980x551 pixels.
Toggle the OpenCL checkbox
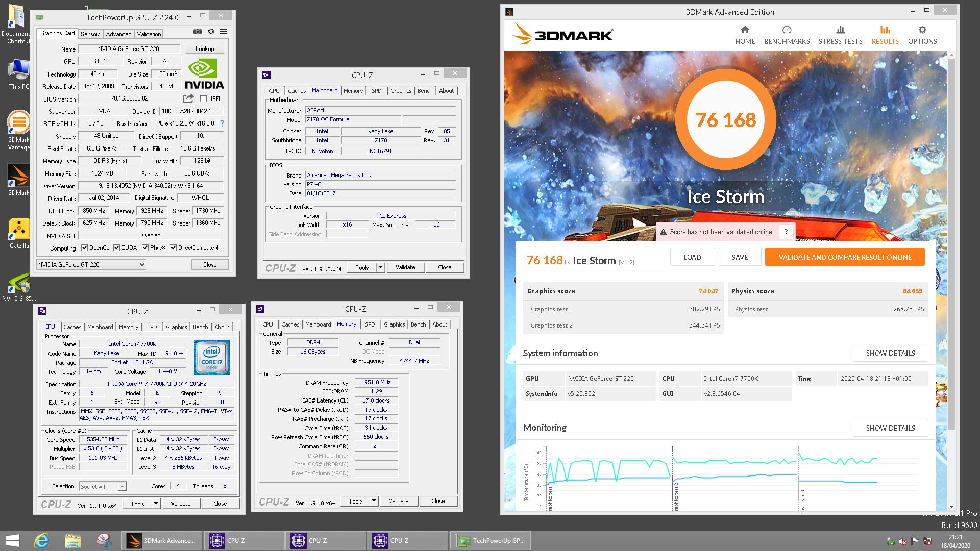(x=85, y=248)
